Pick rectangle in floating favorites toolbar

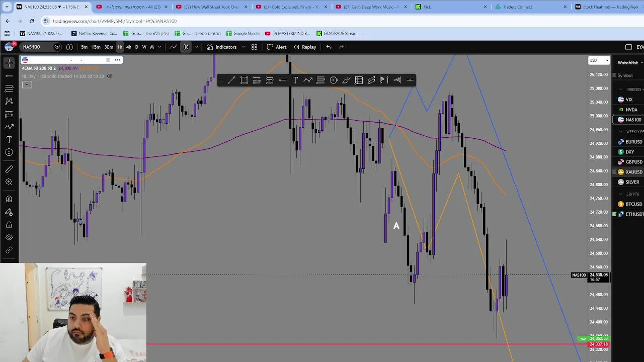coord(244,80)
